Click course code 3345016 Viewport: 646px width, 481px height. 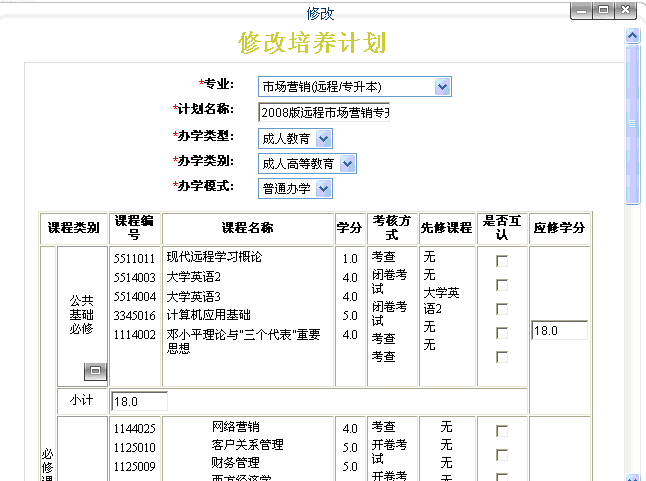tap(134, 315)
